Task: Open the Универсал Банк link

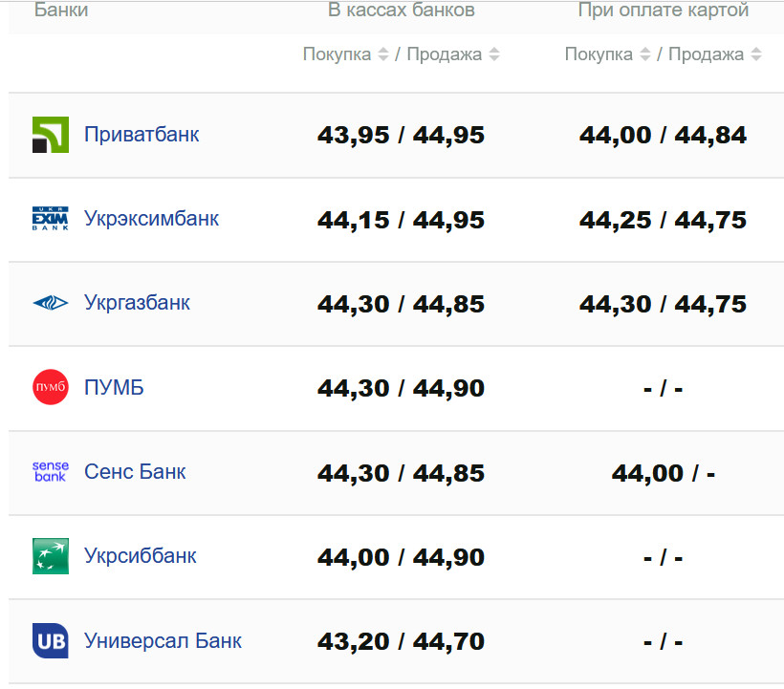Action: [163, 639]
